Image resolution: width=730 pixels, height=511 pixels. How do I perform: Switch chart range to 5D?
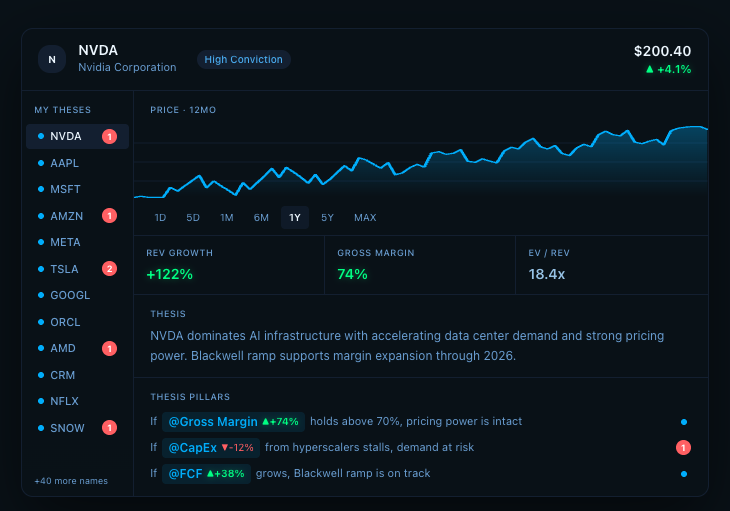click(x=193, y=218)
